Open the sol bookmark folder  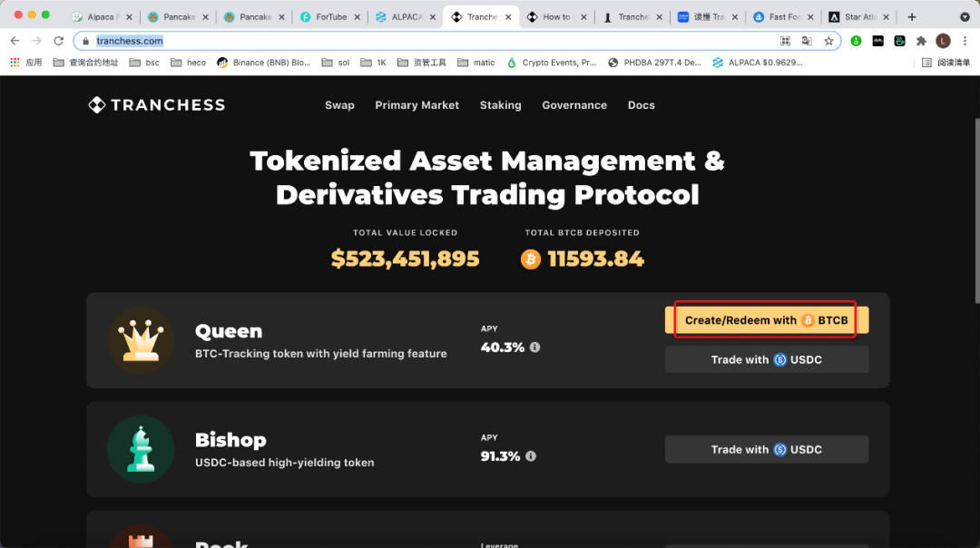point(336,63)
